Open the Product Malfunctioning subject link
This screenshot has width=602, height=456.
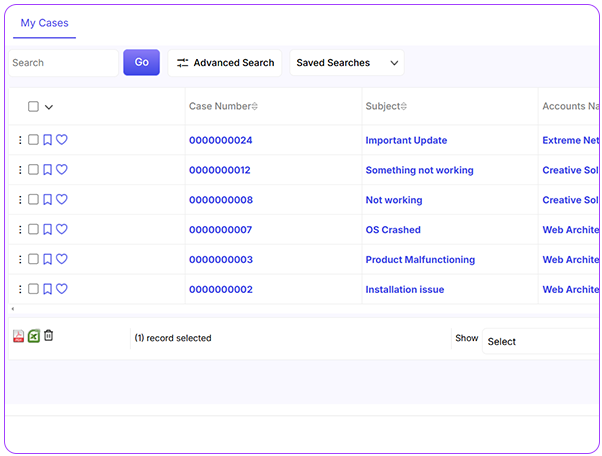coord(420,260)
